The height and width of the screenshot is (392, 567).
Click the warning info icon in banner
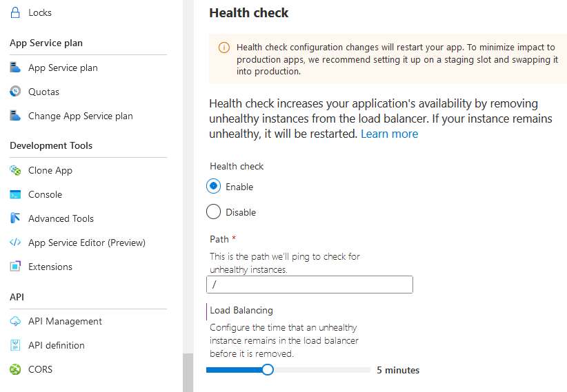point(223,48)
